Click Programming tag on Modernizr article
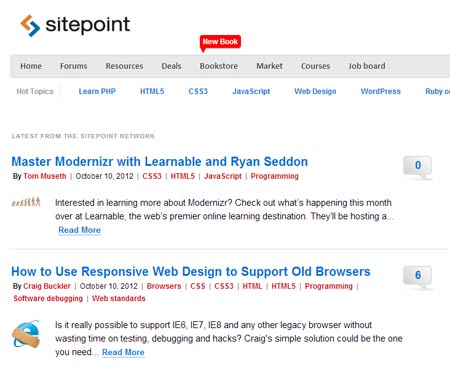450x368 pixels. coord(275,176)
